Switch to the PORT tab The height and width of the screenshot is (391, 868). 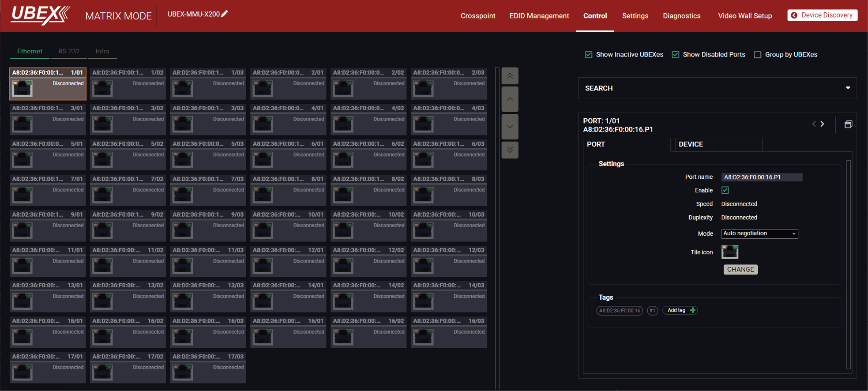pyautogui.click(x=627, y=144)
